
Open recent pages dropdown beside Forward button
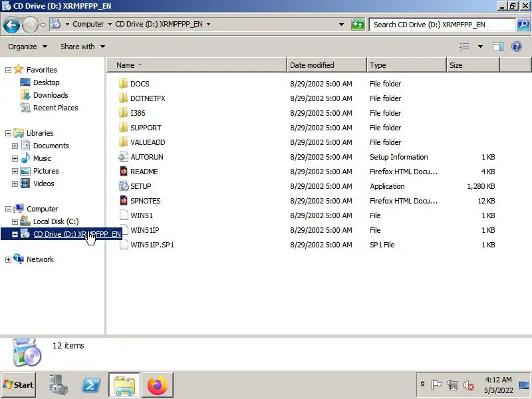coord(43,25)
